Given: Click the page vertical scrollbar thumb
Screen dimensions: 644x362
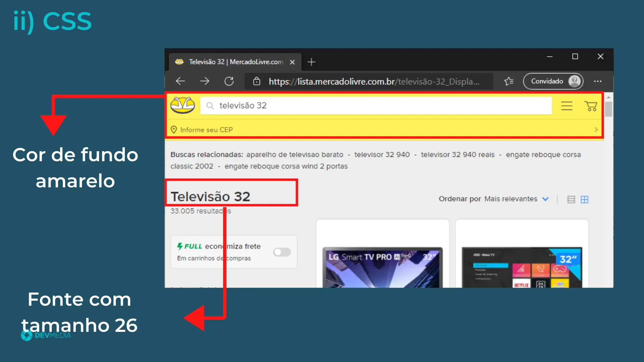Looking at the screenshot, I should [608, 109].
